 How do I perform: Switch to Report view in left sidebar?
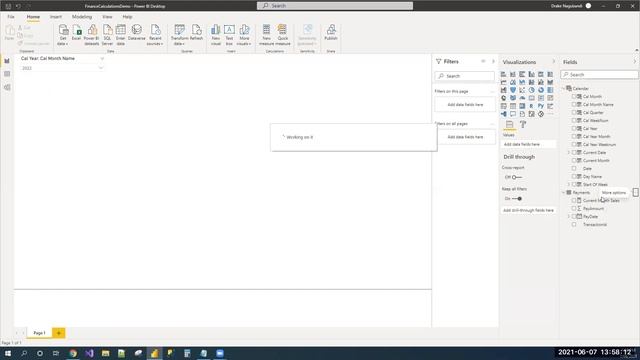click(7, 61)
